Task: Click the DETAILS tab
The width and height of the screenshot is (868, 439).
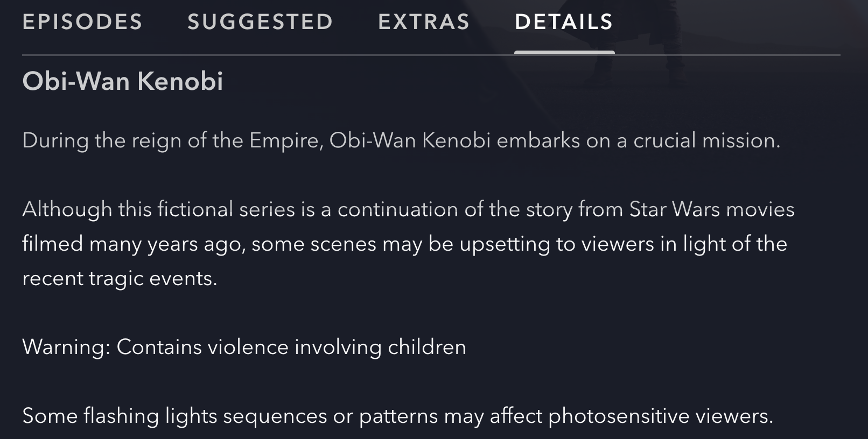Action: coord(563,22)
